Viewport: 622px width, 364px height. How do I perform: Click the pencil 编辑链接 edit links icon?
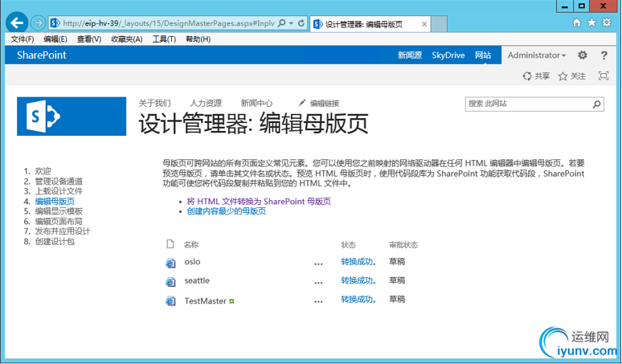click(302, 103)
